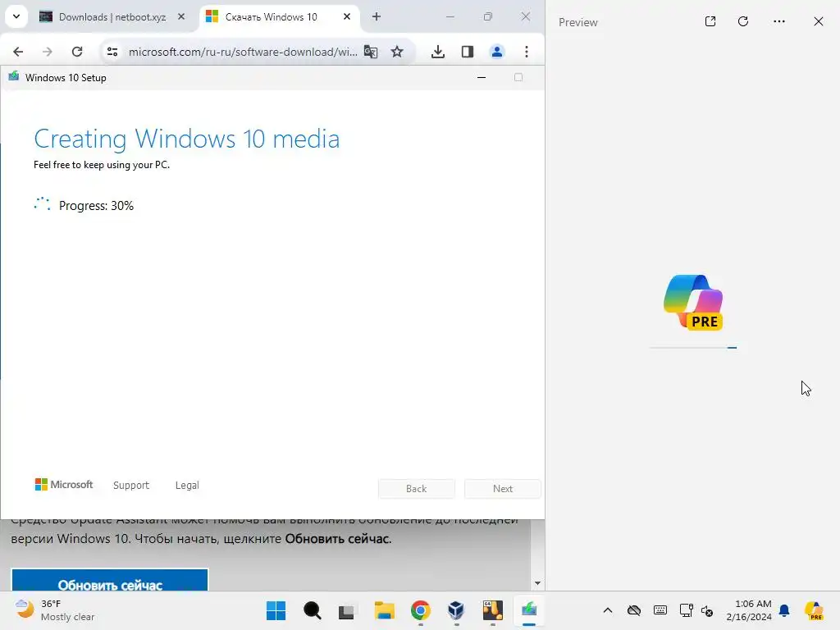This screenshot has height=630, width=840.
Task: Click the Microsoft logo in Setup footer
Action: click(x=64, y=484)
